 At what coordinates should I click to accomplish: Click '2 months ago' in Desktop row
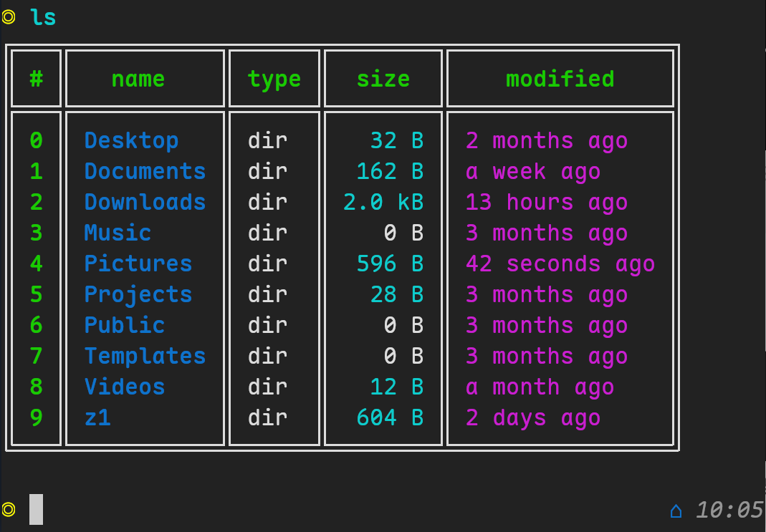coord(547,142)
